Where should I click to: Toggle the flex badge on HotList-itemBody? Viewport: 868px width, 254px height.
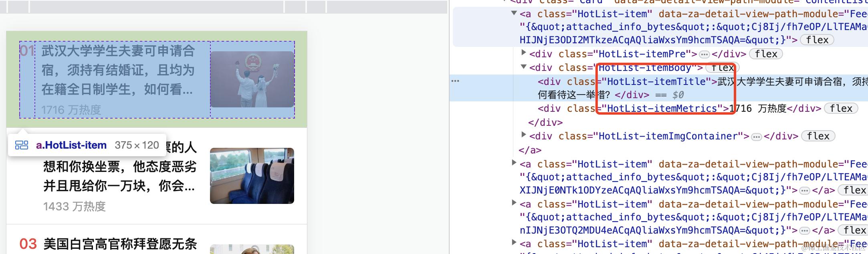(x=723, y=68)
